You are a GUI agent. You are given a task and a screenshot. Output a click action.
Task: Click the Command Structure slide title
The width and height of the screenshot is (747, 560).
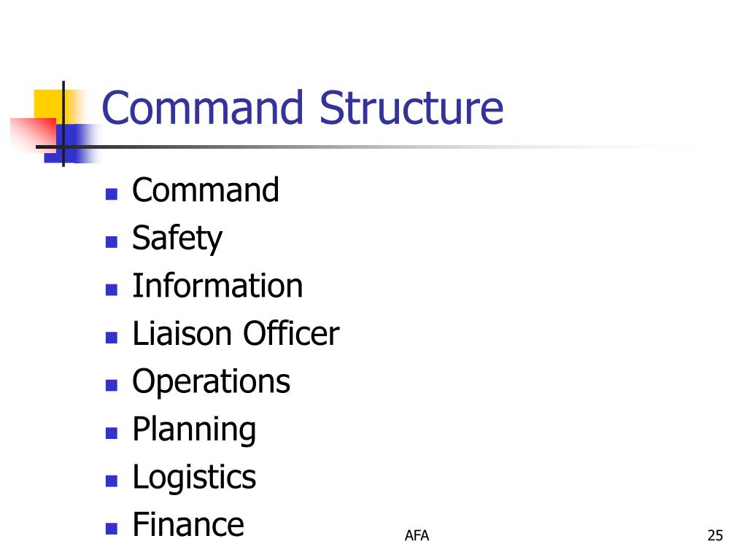point(303,108)
